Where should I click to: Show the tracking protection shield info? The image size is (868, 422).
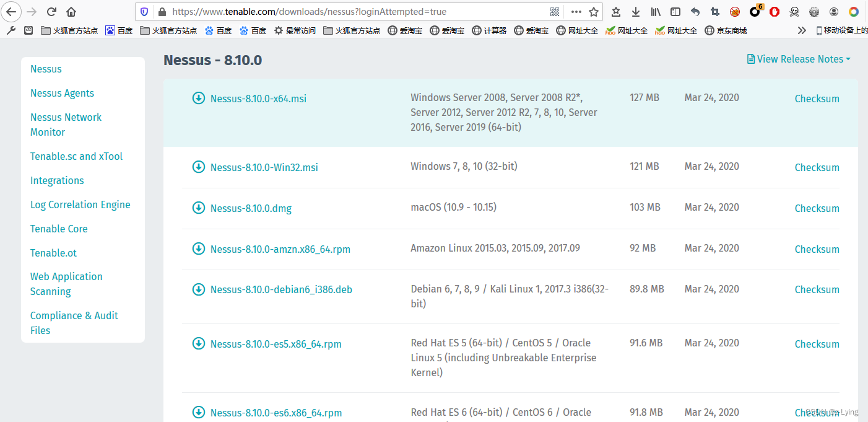point(144,12)
